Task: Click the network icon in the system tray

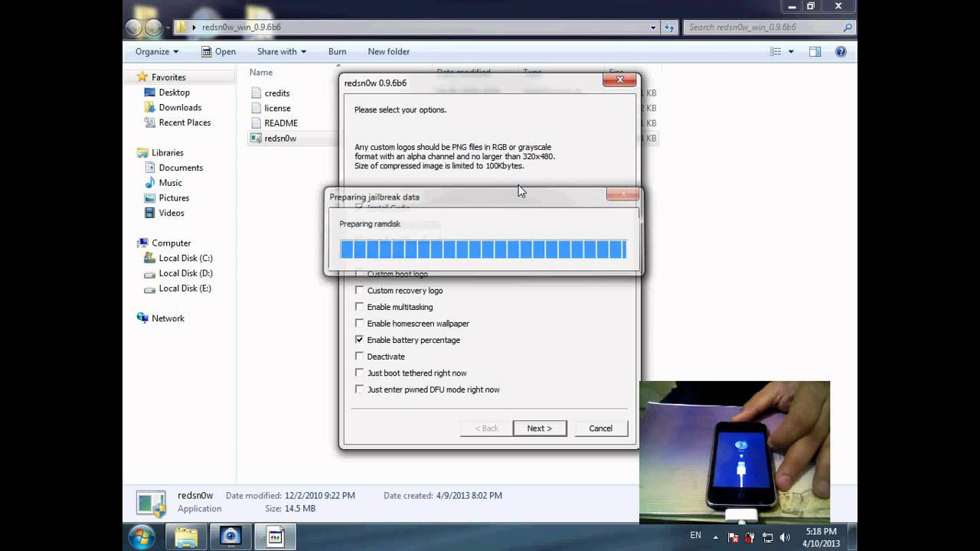Action: [x=766, y=537]
